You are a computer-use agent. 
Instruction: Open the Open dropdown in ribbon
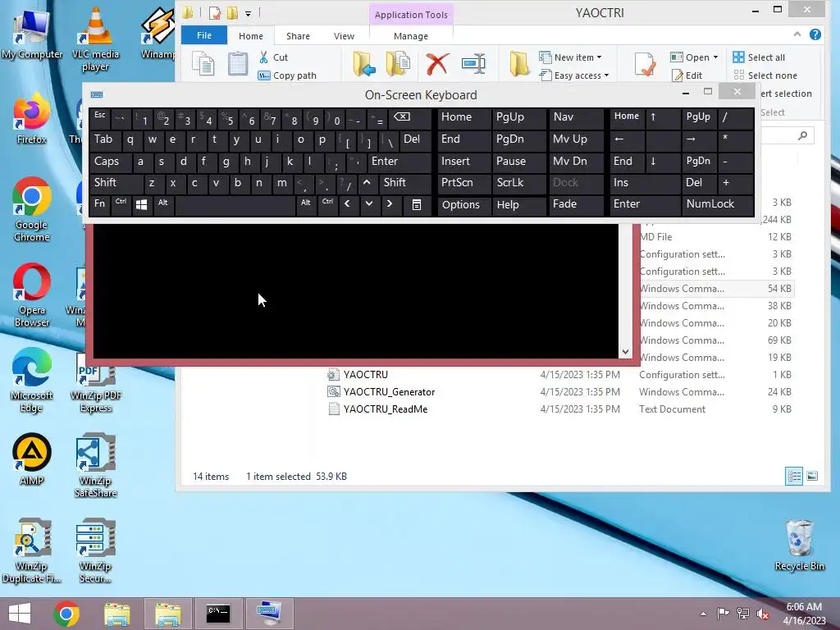(694, 57)
